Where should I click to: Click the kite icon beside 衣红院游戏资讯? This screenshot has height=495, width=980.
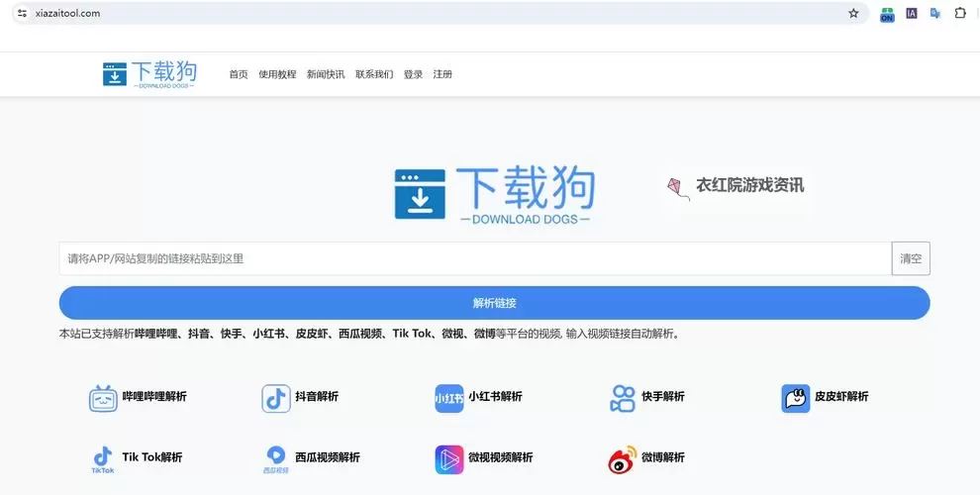pos(678,189)
